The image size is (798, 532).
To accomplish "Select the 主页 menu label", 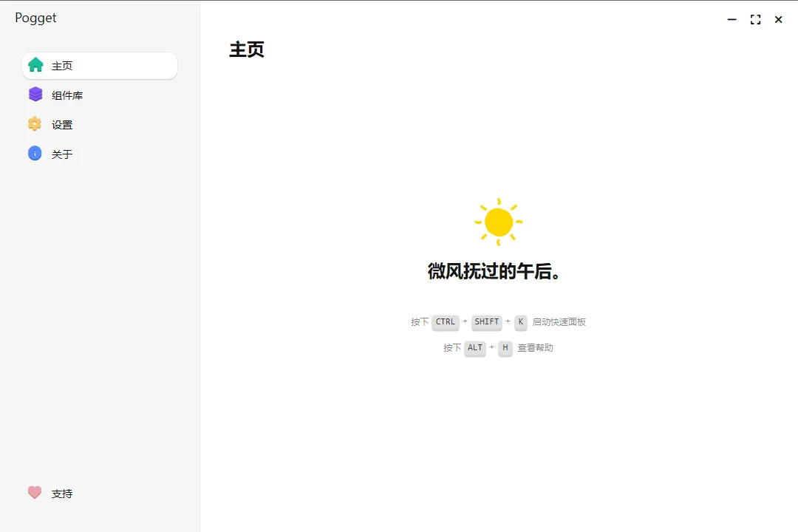I will 62,66.
